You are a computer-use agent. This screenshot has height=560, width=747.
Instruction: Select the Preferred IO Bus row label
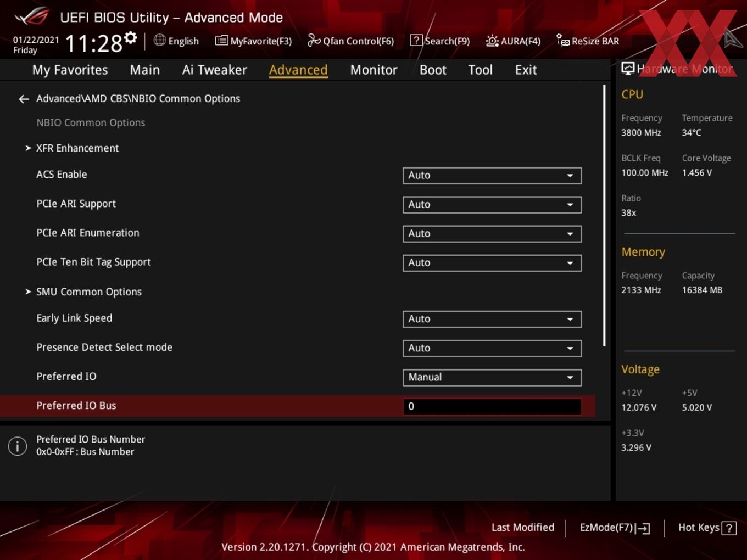(x=76, y=406)
